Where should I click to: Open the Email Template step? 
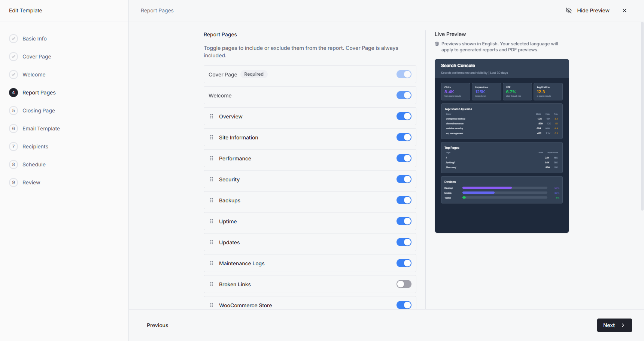pyautogui.click(x=41, y=129)
